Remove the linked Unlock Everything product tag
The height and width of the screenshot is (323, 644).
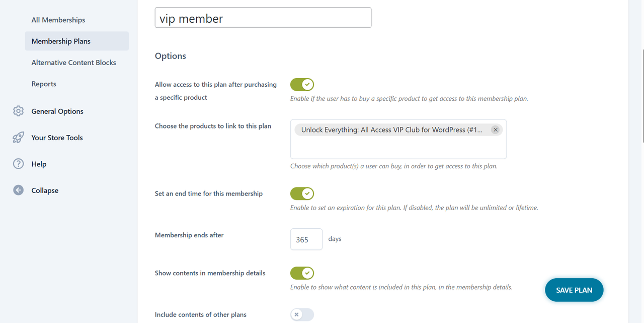click(x=495, y=130)
